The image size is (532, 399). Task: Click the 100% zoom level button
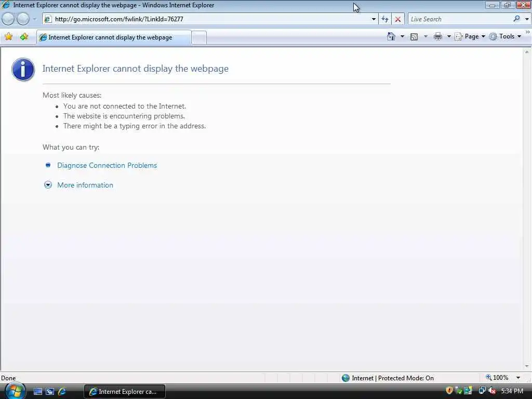point(497,378)
